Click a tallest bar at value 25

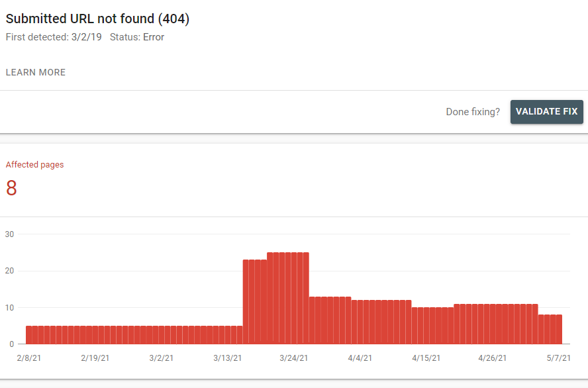tap(288, 298)
